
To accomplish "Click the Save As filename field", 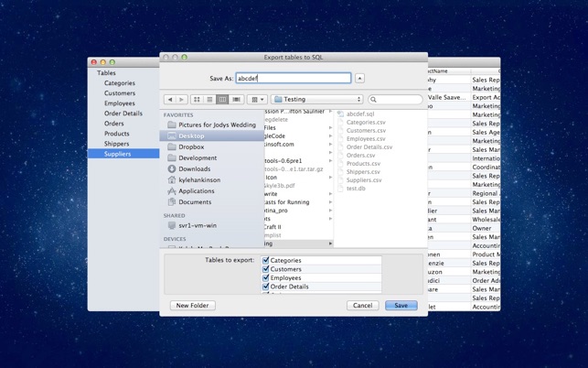I will tap(293, 79).
